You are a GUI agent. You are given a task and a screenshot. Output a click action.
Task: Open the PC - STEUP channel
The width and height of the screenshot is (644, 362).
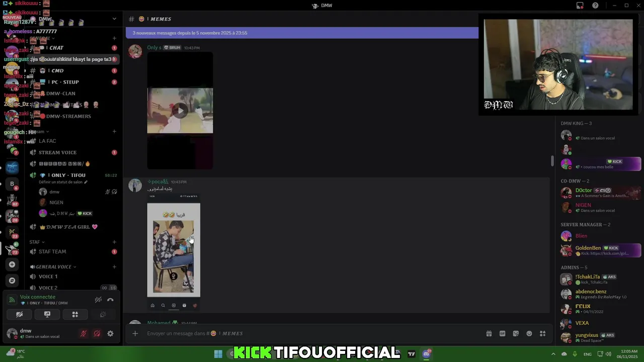(x=73, y=82)
